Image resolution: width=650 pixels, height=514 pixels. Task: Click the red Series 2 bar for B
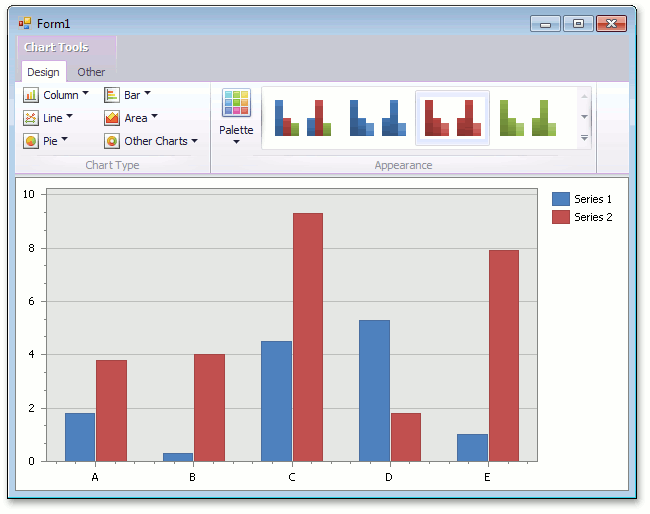210,407
